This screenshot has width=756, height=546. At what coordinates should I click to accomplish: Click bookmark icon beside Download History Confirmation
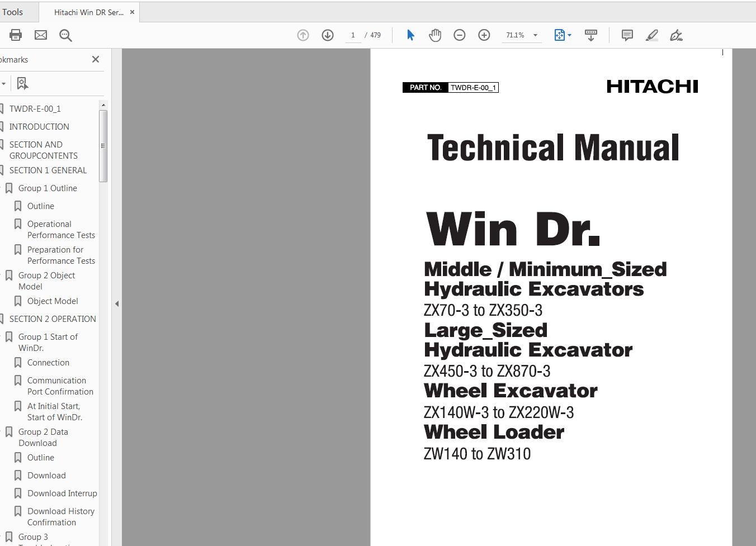pos(18,511)
